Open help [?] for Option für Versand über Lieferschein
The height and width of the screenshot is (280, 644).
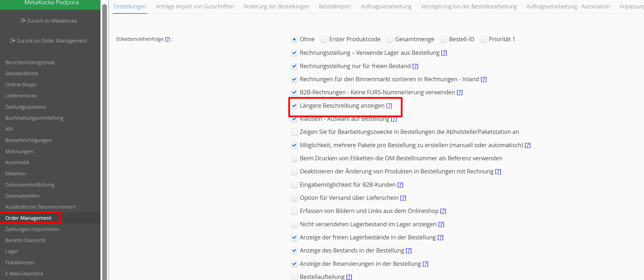click(x=403, y=198)
